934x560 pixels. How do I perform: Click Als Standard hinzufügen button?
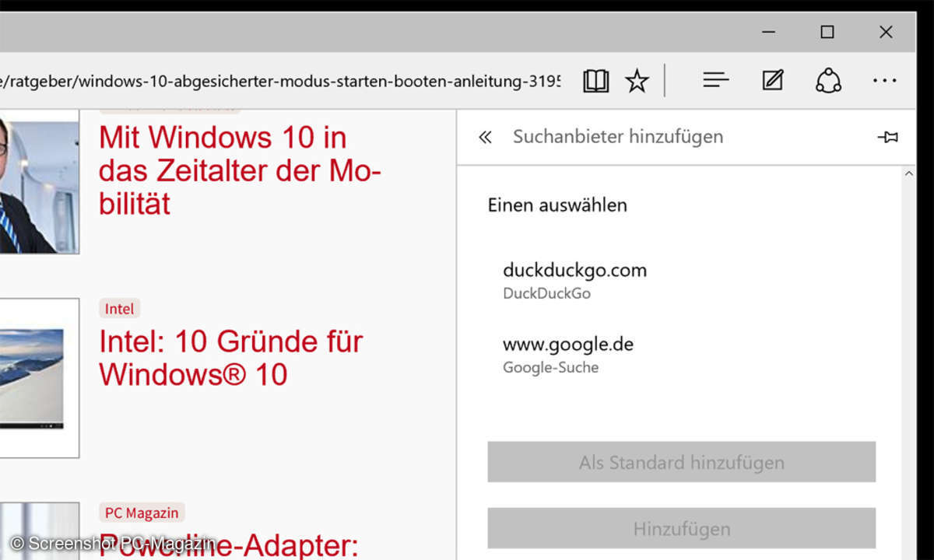point(682,462)
